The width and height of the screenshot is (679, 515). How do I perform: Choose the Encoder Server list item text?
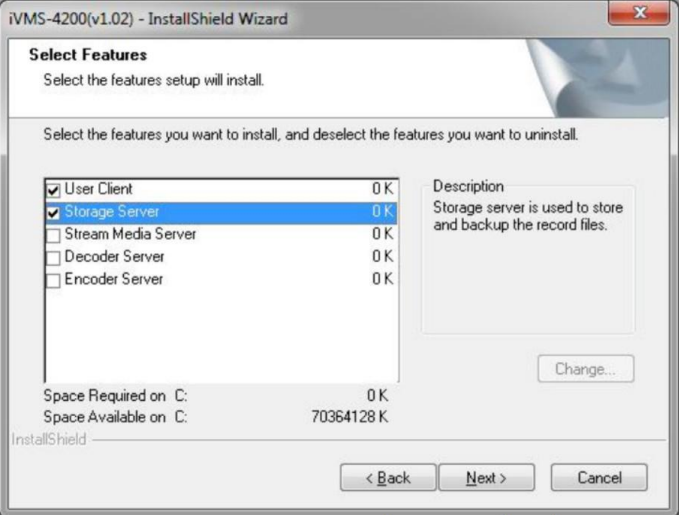pos(114,279)
